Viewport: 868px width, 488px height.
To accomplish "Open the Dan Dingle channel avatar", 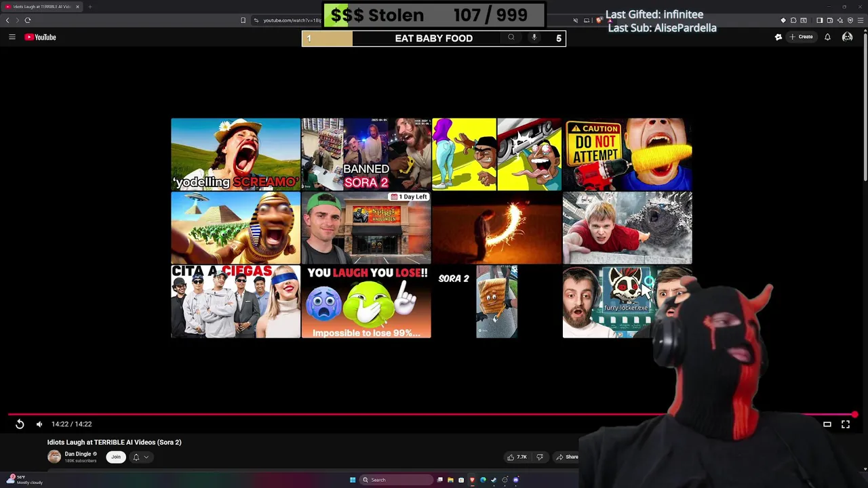I will point(54,457).
